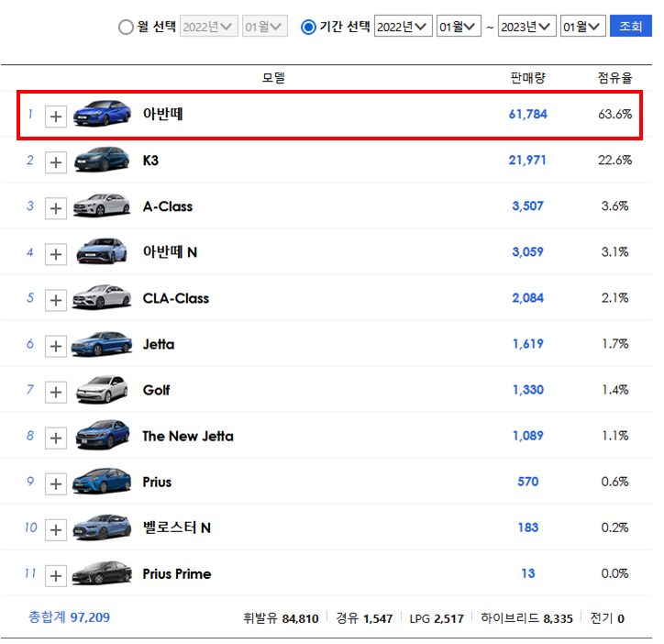Click the 3,059 sales figure

pos(527,251)
